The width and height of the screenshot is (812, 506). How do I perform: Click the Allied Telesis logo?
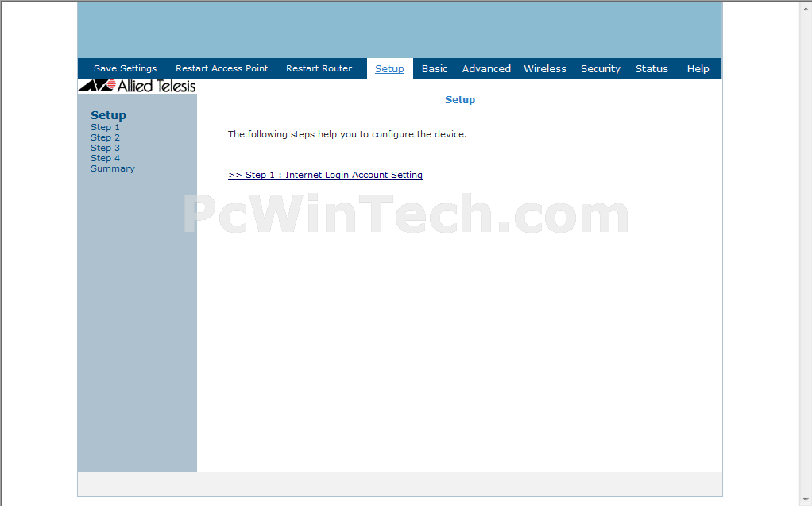coord(137,86)
